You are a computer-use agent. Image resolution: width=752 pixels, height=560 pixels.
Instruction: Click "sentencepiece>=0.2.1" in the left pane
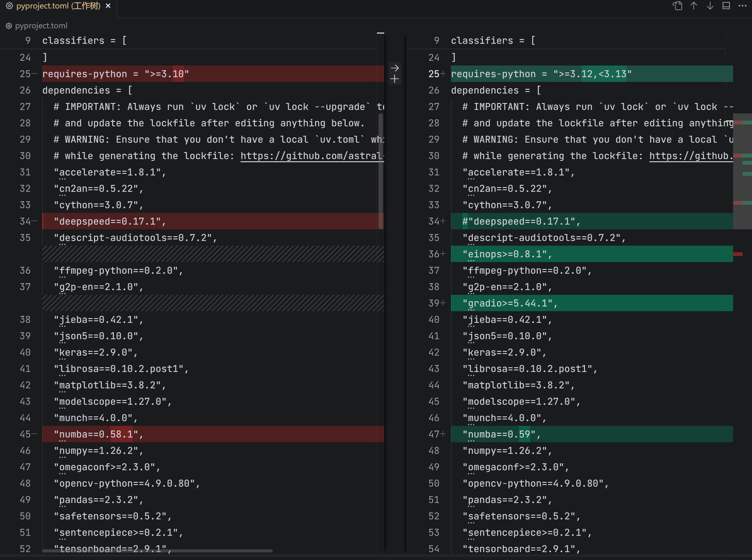[x=118, y=533]
